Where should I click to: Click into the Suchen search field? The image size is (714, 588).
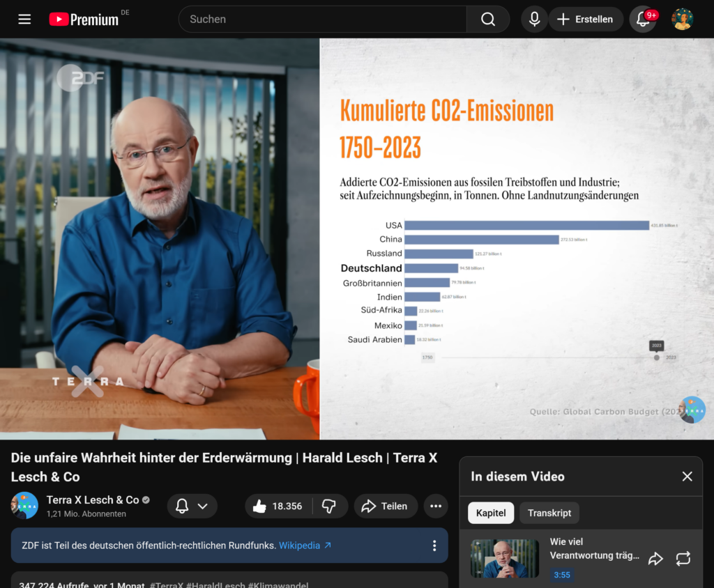(x=322, y=20)
